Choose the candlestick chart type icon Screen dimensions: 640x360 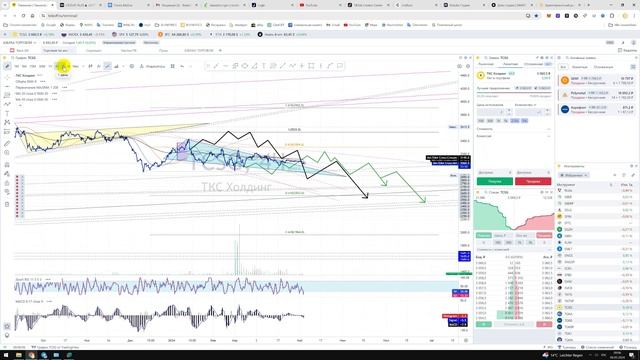90,66
